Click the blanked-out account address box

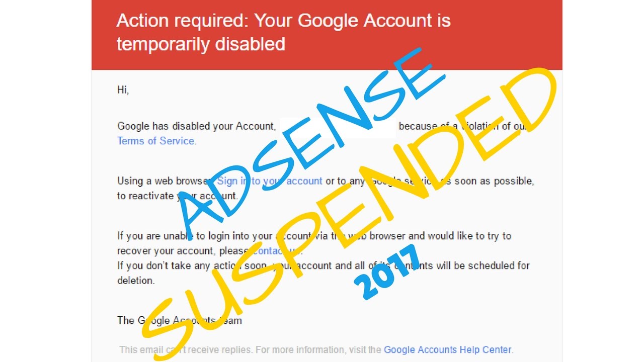tap(337, 127)
